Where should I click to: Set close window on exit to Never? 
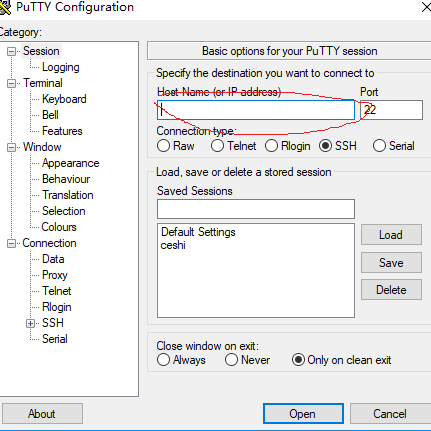point(231,360)
